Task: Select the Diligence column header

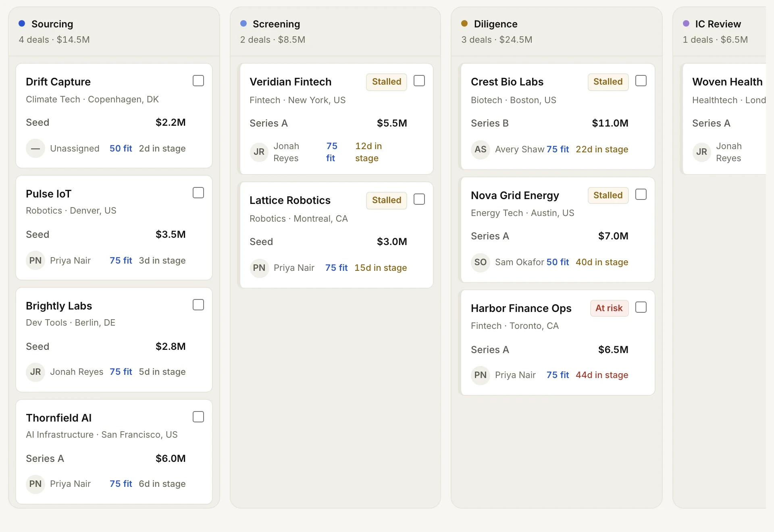Action: tap(557, 31)
